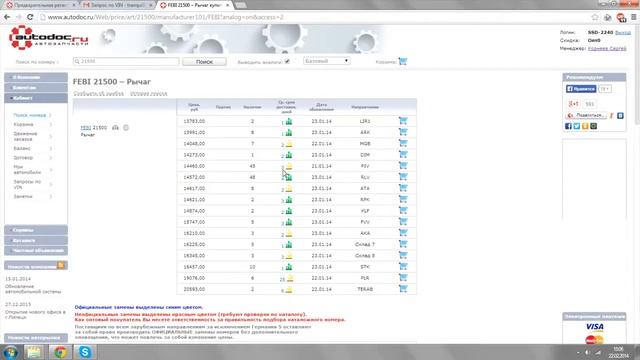Open Мои автомобили in sidebar
The height and width of the screenshot is (360, 640).
click(27, 169)
